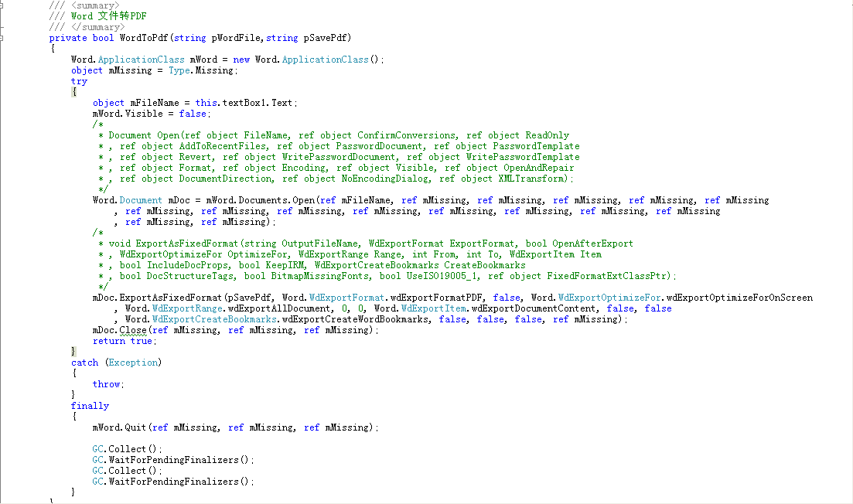Viewport: 853px width, 504px height.
Task: Click the 'WordToPdf' method name
Action: click(144, 38)
